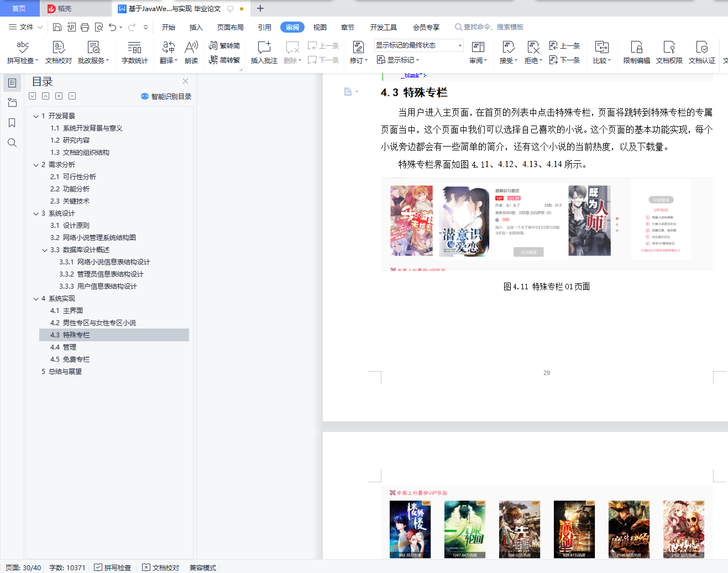
Task: Click the Print printer icon
Action: pos(85,27)
